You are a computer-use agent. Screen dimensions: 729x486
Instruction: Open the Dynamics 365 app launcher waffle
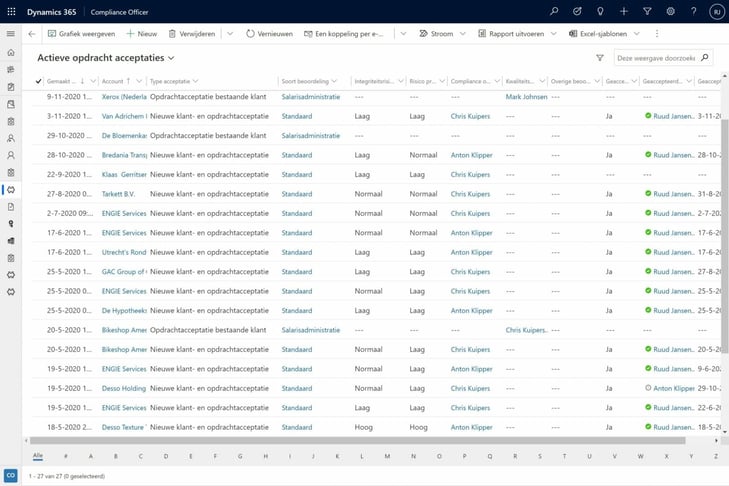(x=11, y=12)
